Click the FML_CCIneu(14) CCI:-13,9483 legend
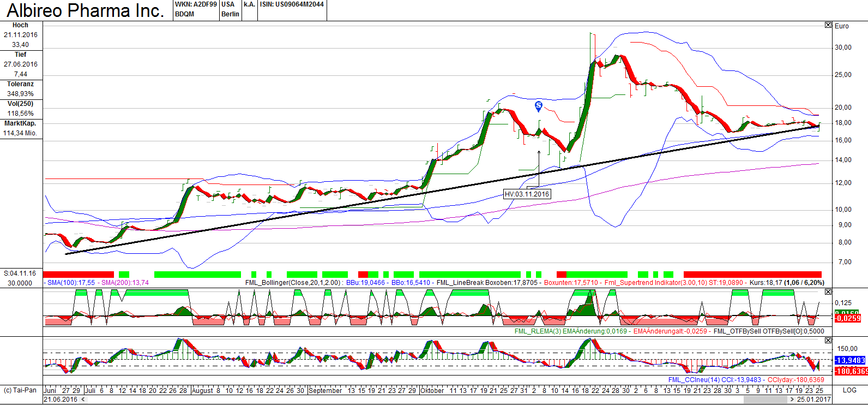This screenshot has width=868, height=405. [715, 380]
